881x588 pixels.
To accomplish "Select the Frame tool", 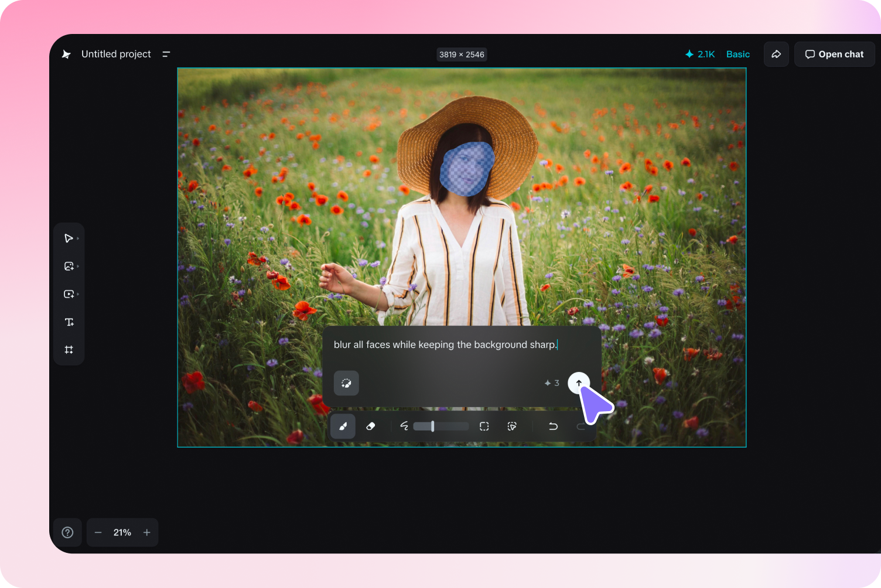I will point(69,349).
